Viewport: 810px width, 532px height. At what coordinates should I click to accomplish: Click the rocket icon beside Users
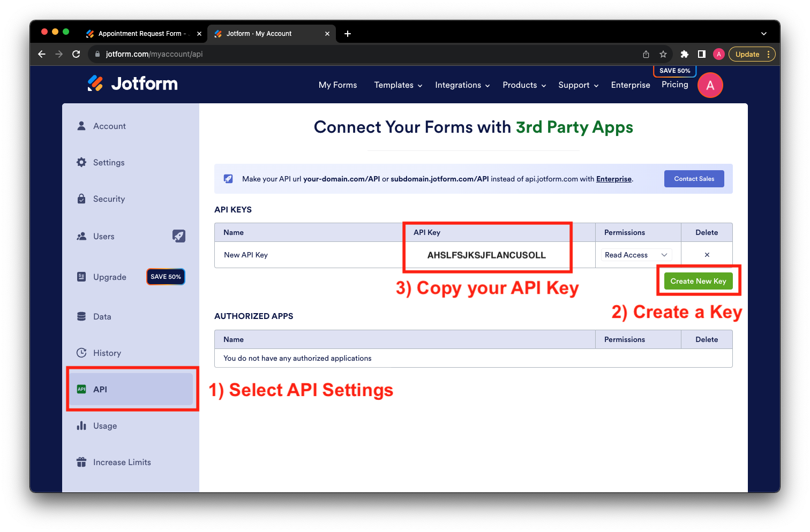pyautogui.click(x=178, y=236)
